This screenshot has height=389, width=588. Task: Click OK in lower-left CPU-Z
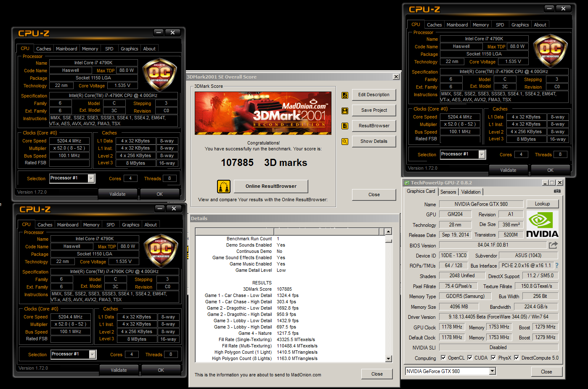161,370
